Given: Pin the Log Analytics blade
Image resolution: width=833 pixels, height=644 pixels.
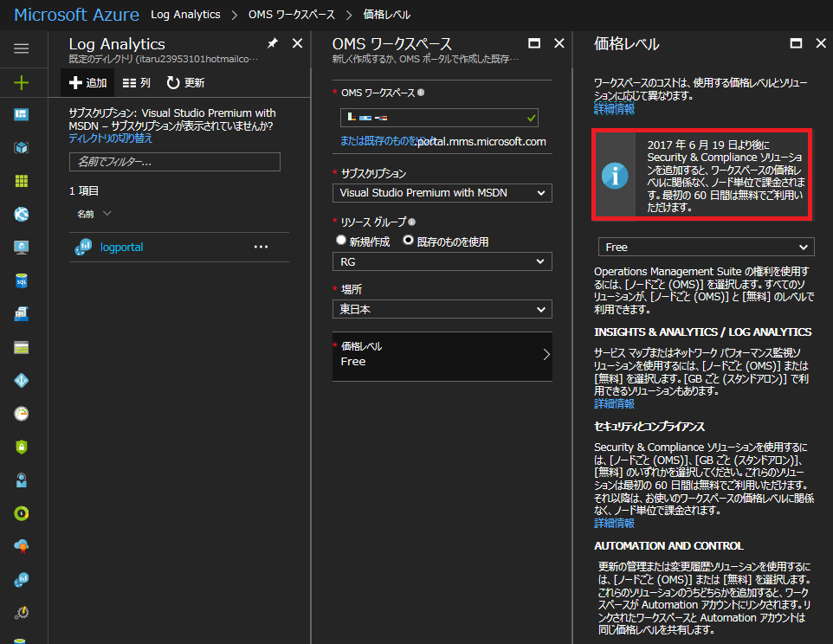Looking at the screenshot, I should click(272, 43).
